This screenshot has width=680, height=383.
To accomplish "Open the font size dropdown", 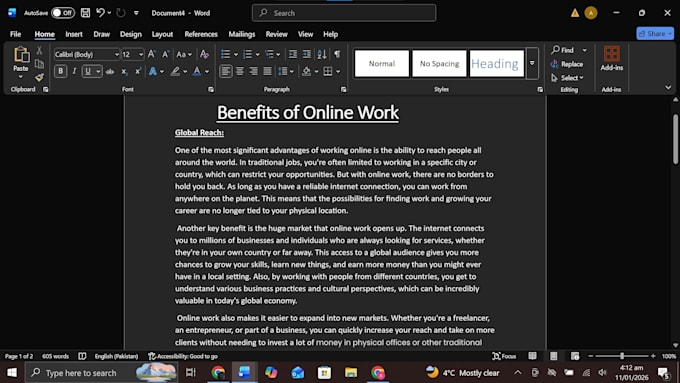I will pos(141,55).
